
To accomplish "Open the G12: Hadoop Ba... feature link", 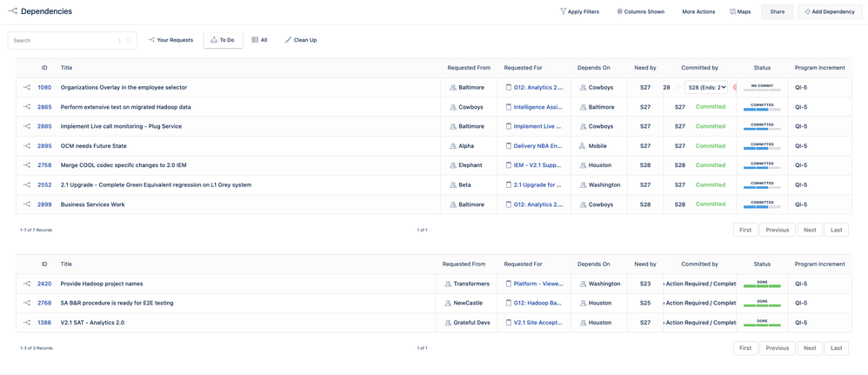I will point(537,303).
